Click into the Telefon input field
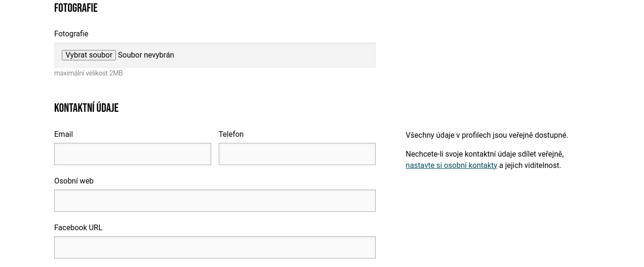The image size is (644, 267). (297, 154)
